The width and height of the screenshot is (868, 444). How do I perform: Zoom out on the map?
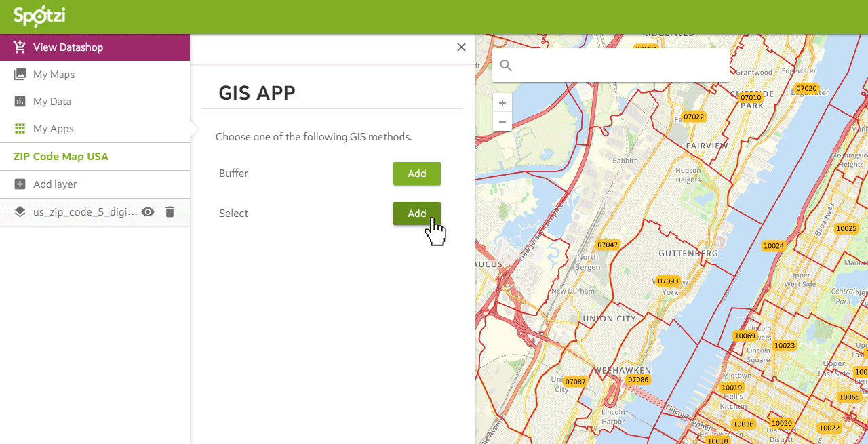502,122
